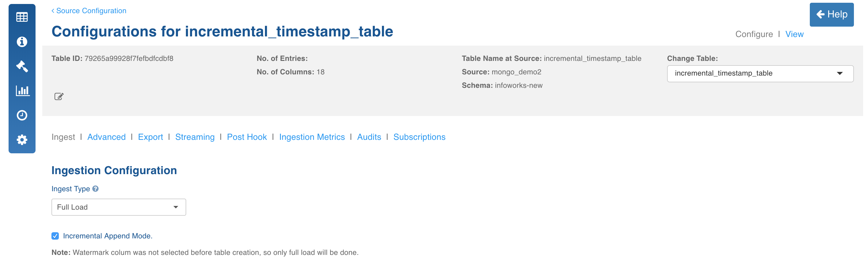This screenshot has height=265, width=868.
Task: Click the Ingest Type help question icon
Action: 95,188
